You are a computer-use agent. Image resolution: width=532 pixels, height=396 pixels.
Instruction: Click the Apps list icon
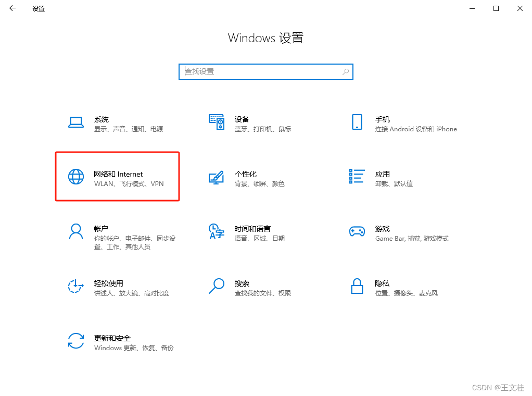tap(357, 176)
